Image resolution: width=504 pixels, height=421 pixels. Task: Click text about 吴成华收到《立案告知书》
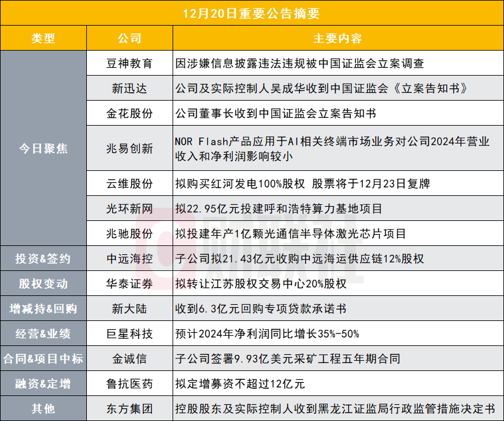[321, 88]
